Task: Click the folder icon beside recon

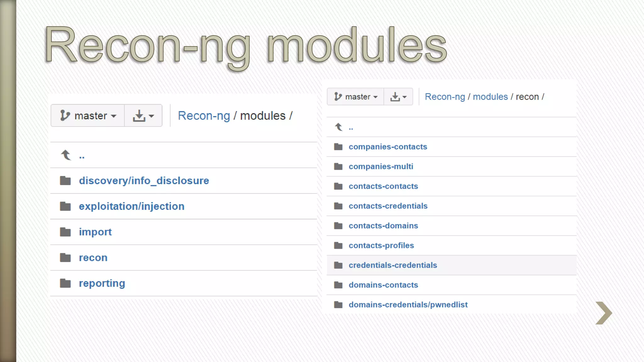Action: tap(65, 258)
